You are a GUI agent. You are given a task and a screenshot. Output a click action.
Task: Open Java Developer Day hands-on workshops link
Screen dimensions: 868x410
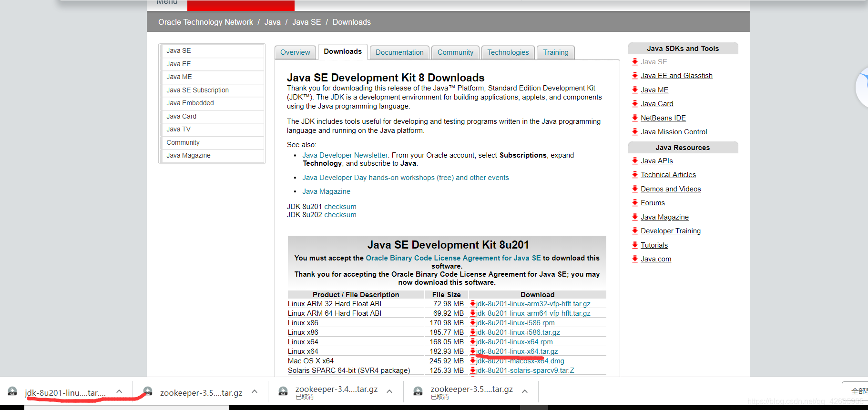tap(406, 178)
